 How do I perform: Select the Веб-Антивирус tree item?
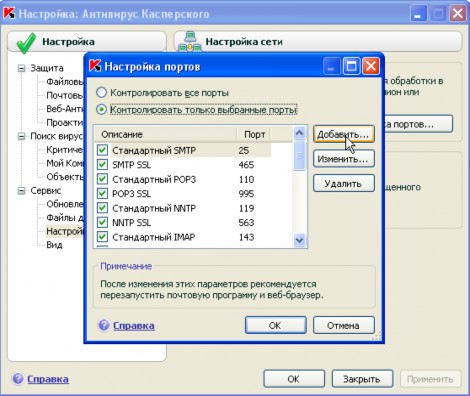64,109
